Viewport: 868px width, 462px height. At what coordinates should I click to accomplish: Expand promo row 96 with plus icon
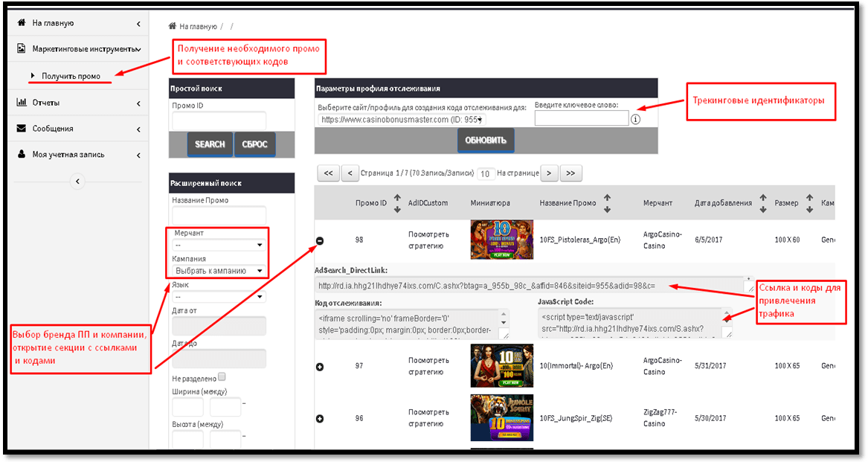point(320,419)
